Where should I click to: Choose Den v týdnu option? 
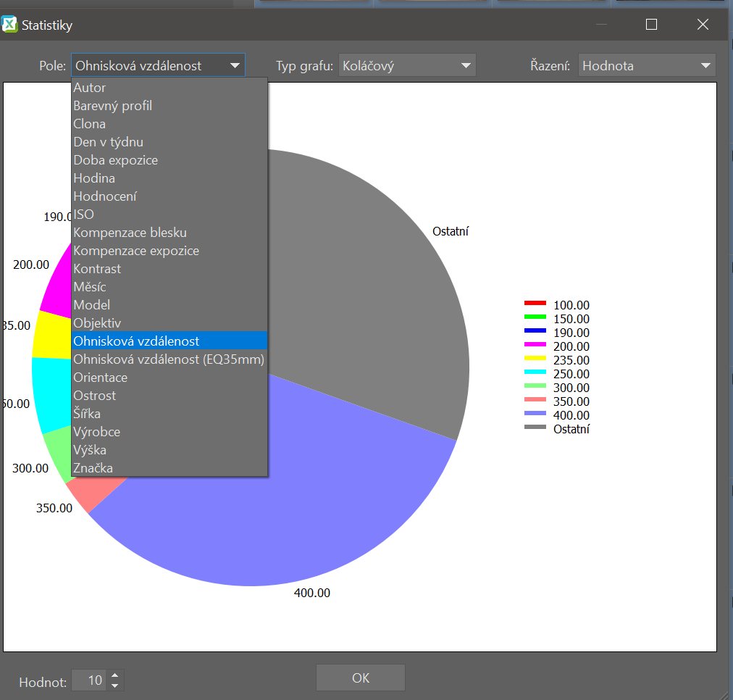point(169,142)
